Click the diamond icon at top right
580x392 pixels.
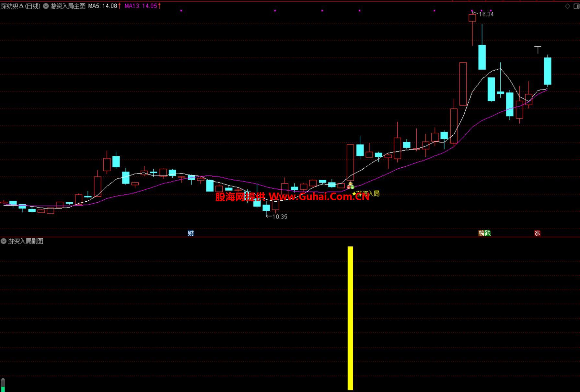coord(567,6)
